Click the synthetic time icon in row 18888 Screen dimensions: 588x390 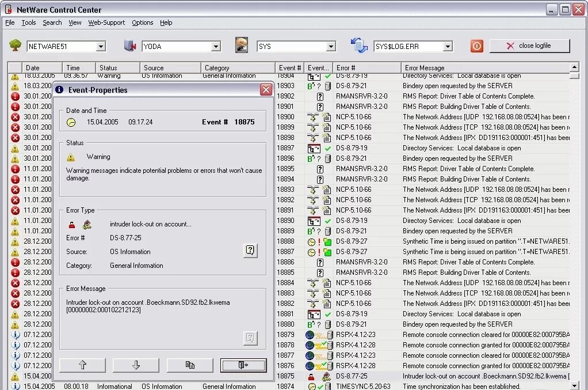click(311, 242)
